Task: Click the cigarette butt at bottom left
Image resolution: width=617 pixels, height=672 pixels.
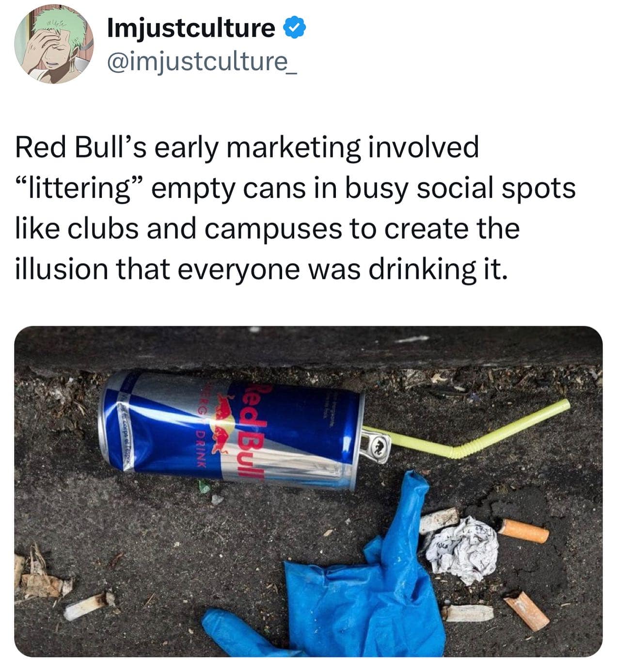Action: (88, 606)
